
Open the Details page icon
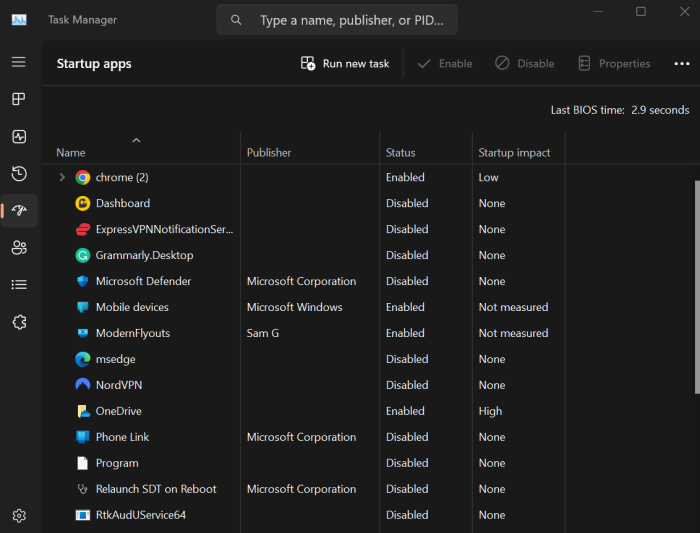[x=19, y=284]
